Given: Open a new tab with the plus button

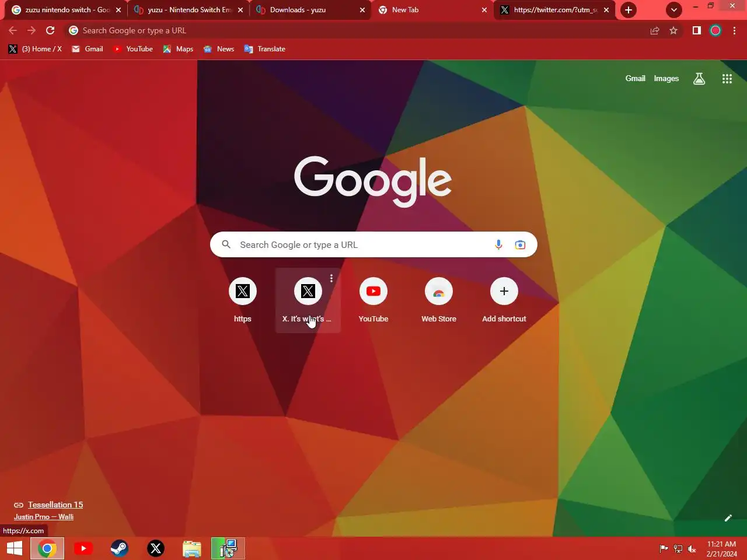Looking at the screenshot, I should pos(629,10).
